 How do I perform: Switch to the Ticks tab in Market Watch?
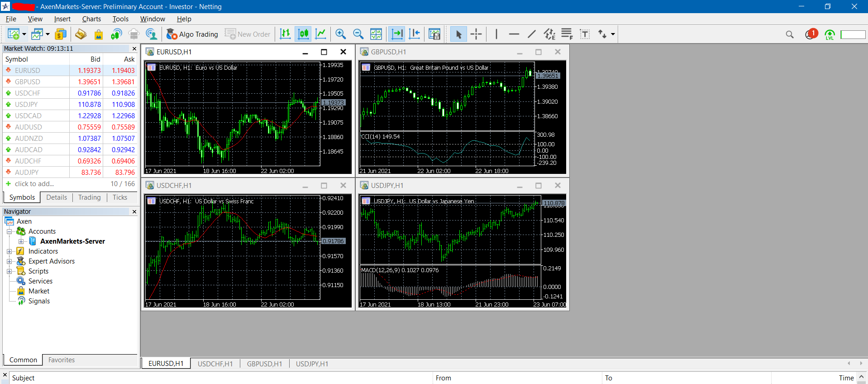click(120, 197)
